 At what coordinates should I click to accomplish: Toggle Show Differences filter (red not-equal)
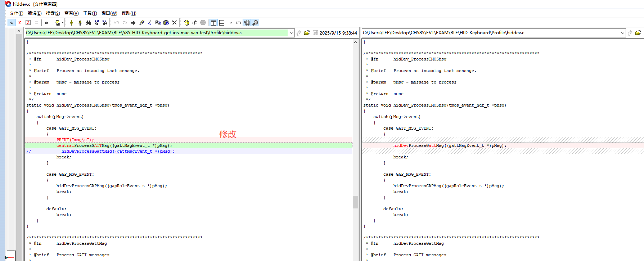[20, 23]
